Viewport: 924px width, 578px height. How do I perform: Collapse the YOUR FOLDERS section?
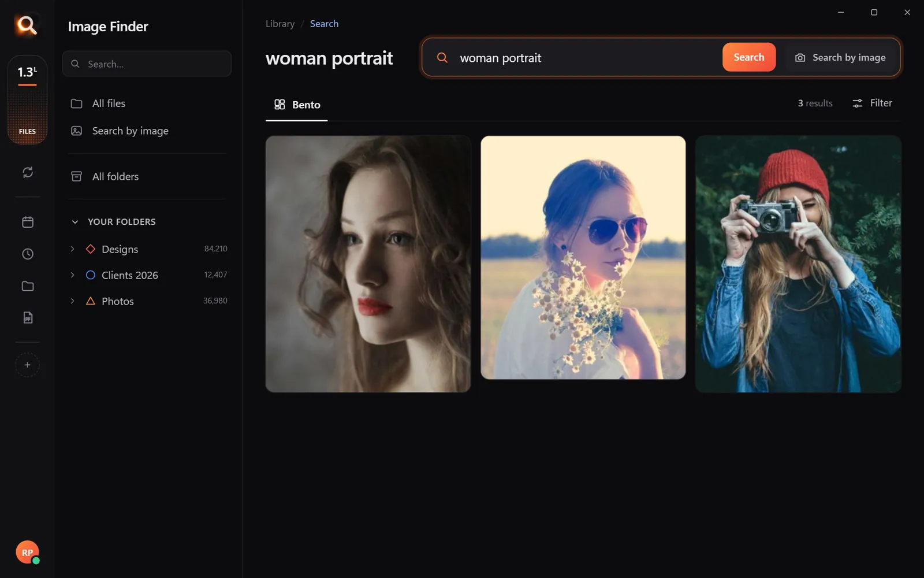(74, 222)
